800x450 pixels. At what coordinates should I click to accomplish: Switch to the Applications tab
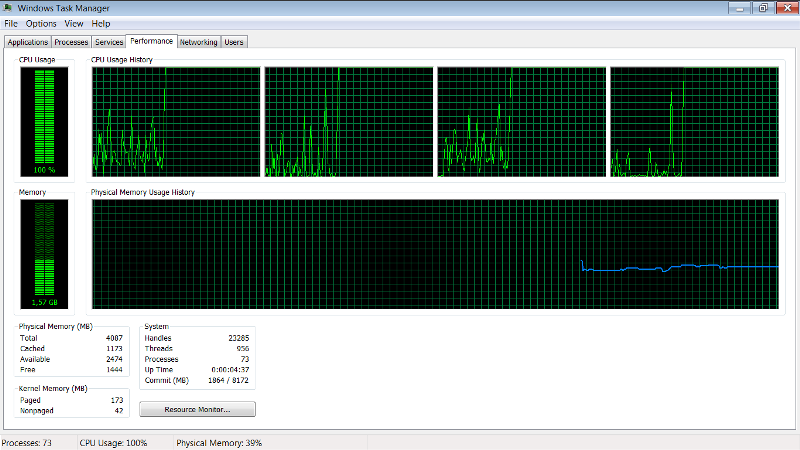click(x=28, y=42)
